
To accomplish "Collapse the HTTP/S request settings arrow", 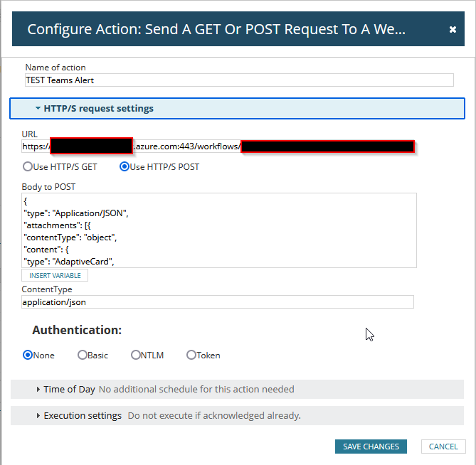I will [38, 108].
